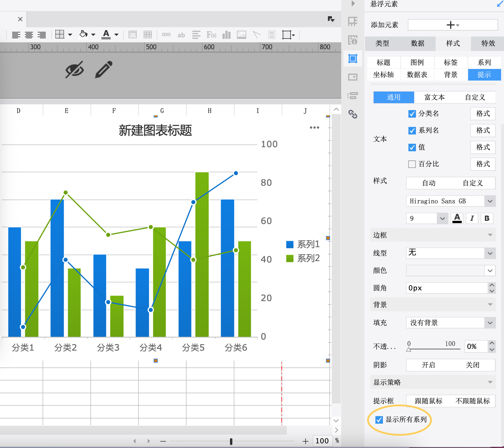Open the 标题 sub-tab

[384, 62]
